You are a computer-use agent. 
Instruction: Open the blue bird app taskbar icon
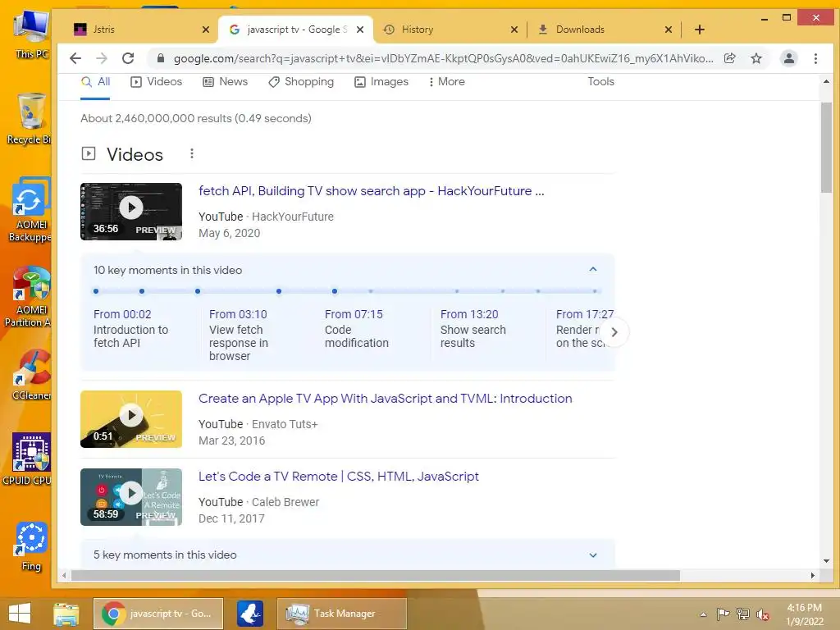click(250, 614)
